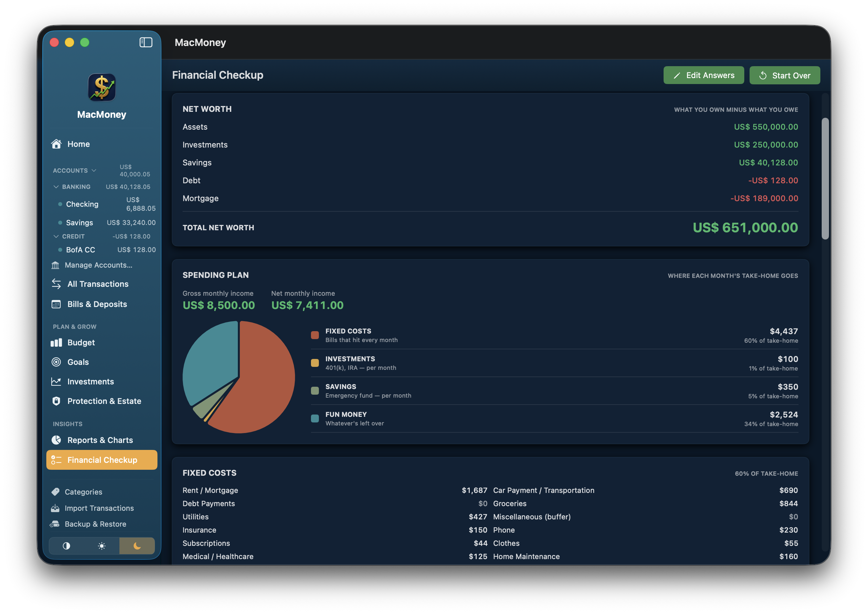The width and height of the screenshot is (868, 614).
Task: Open the Home page
Action: [102, 144]
